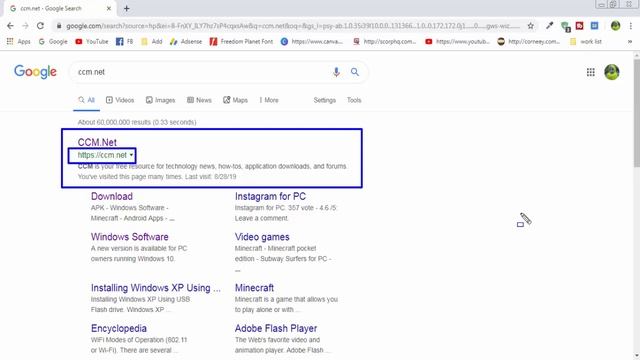Open the Windows Software sitelink

(x=129, y=237)
